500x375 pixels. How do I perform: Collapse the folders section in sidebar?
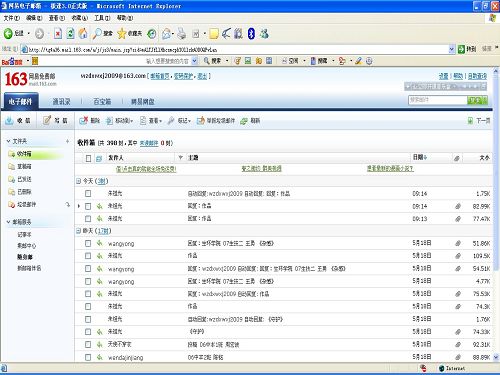pyautogui.click(x=9, y=141)
